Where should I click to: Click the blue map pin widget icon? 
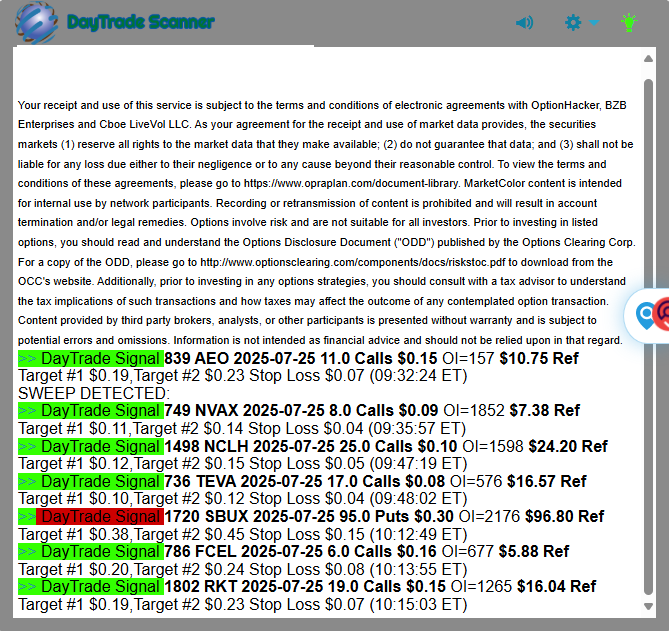pos(646,315)
